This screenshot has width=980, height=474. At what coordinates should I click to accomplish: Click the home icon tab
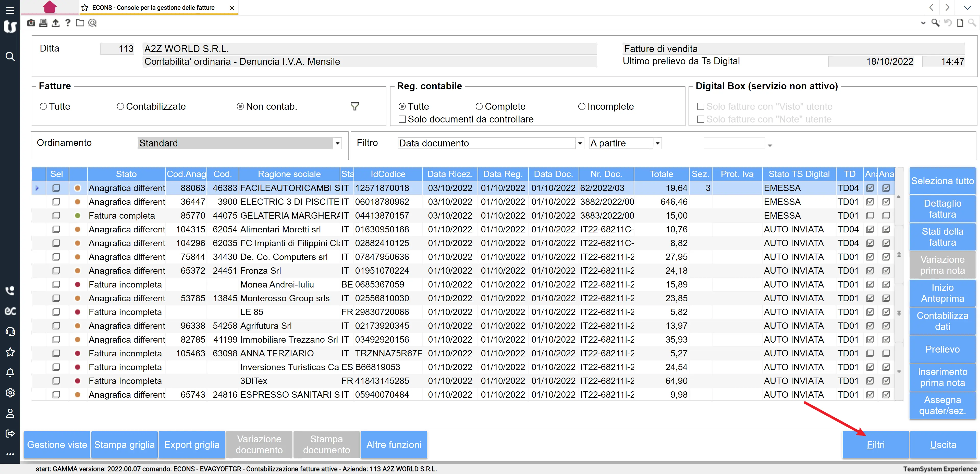[50, 7]
